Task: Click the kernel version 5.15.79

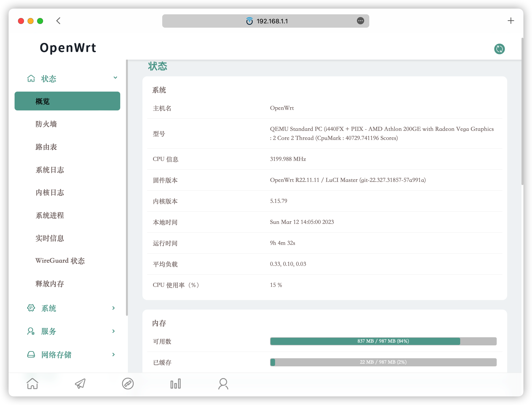Action: 278,201
